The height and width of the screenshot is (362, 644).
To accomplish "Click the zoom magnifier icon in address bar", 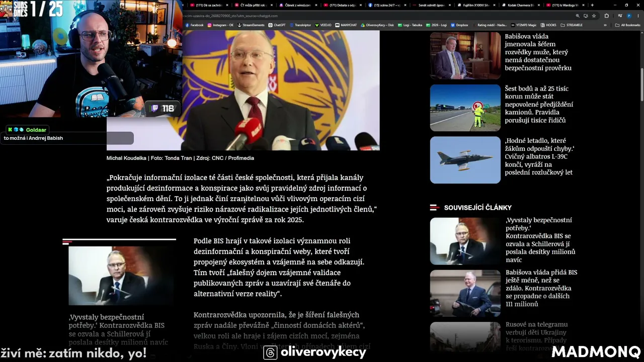I will coord(578,16).
